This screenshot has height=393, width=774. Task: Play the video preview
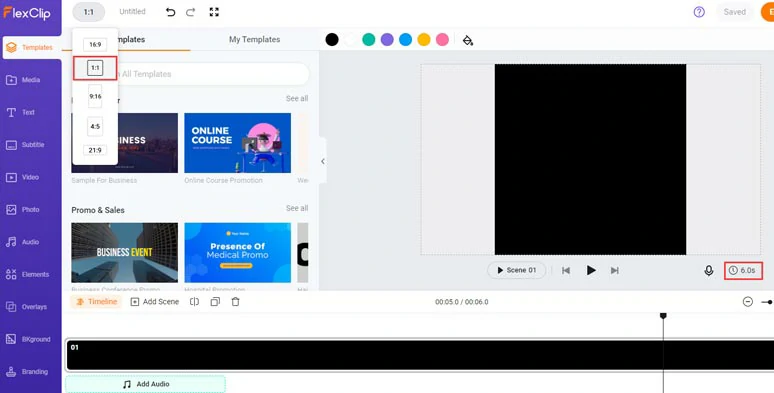pos(591,270)
